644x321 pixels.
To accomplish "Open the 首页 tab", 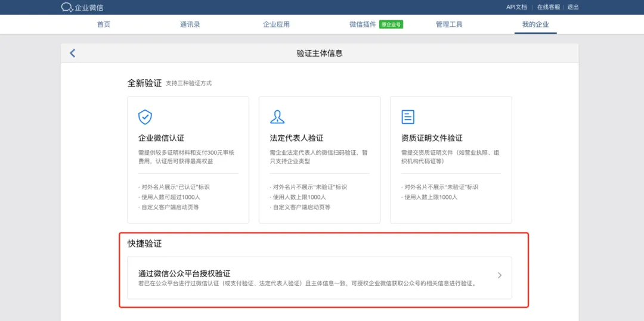I will pos(104,24).
